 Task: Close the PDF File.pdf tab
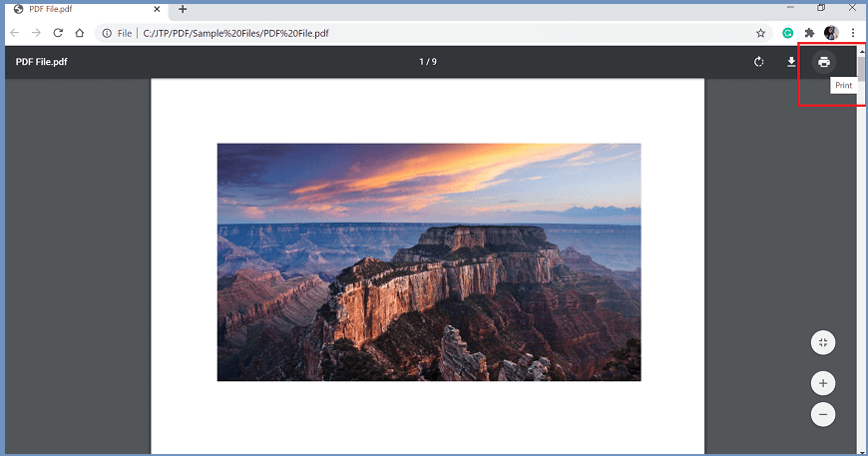click(157, 9)
